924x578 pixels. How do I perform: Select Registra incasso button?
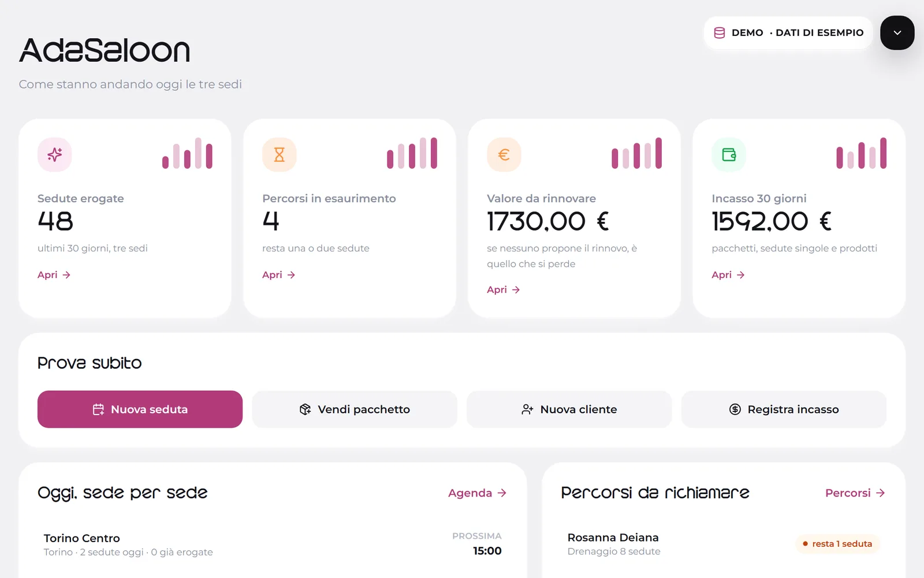784,409
